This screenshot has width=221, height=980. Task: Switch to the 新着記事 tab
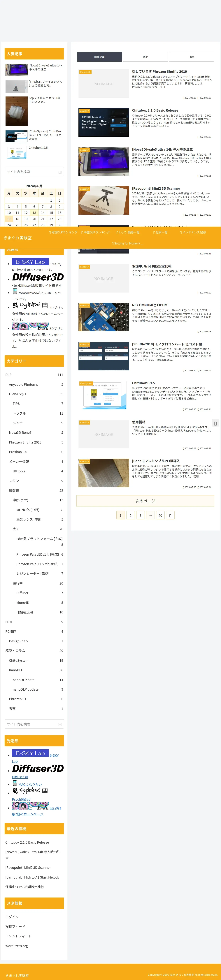tap(99, 57)
